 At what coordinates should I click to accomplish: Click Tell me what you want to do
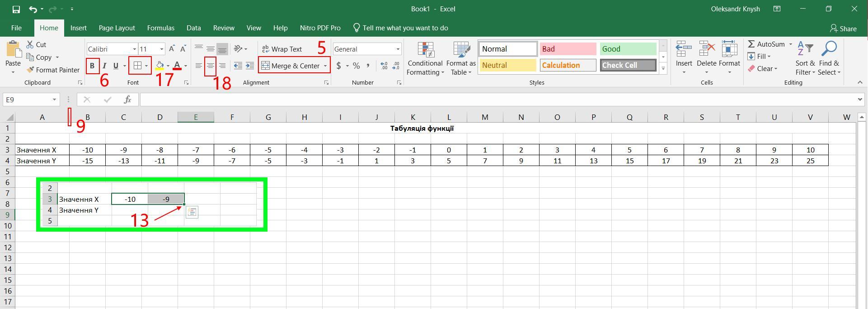tap(400, 28)
